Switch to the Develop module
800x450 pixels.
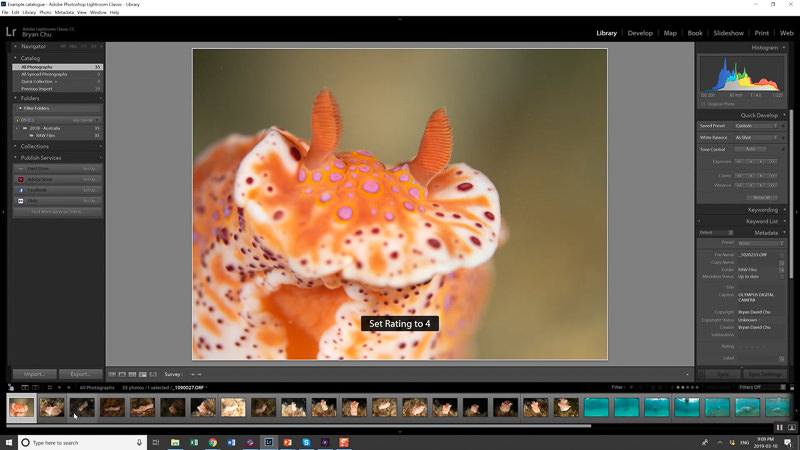639,33
